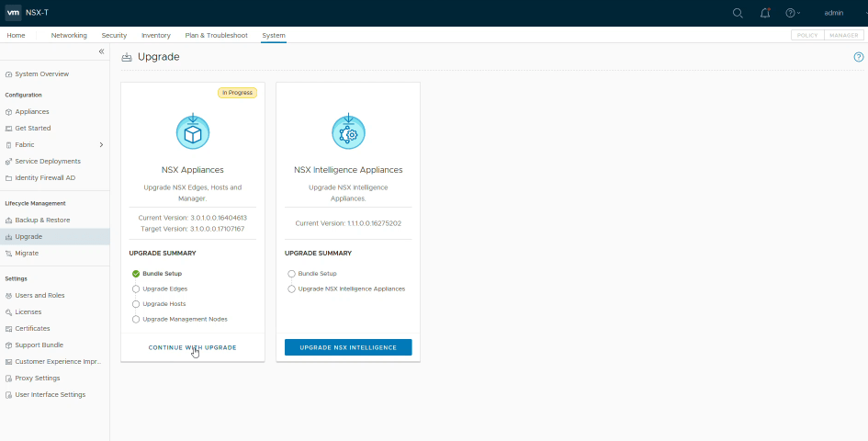Open the help question mark menu in header
The width and height of the screenshot is (868, 441).
791,13
